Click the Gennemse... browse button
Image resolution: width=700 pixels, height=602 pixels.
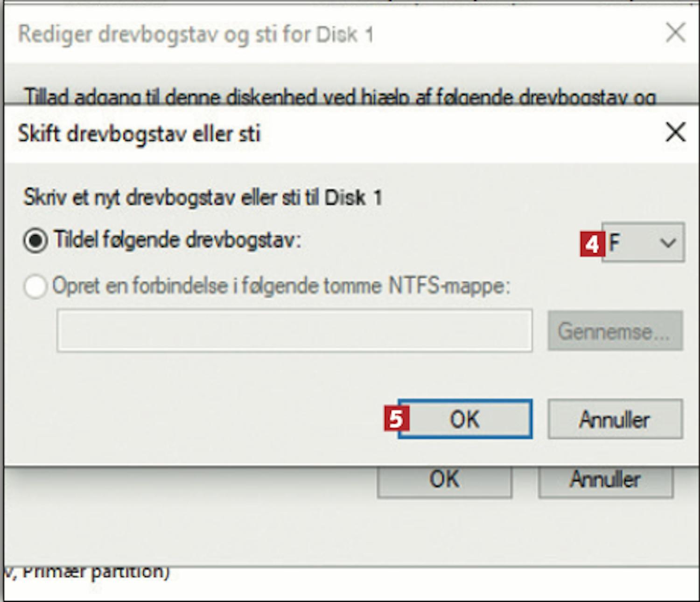click(x=615, y=331)
